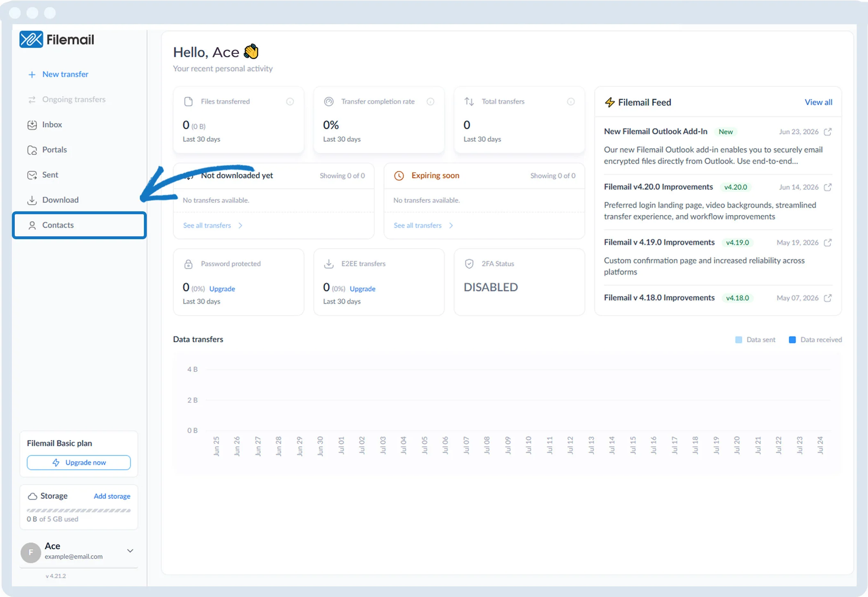Open external link for v4.20.0 Improvements post
The height and width of the screenshot is (597, 868).
point(828,187)
